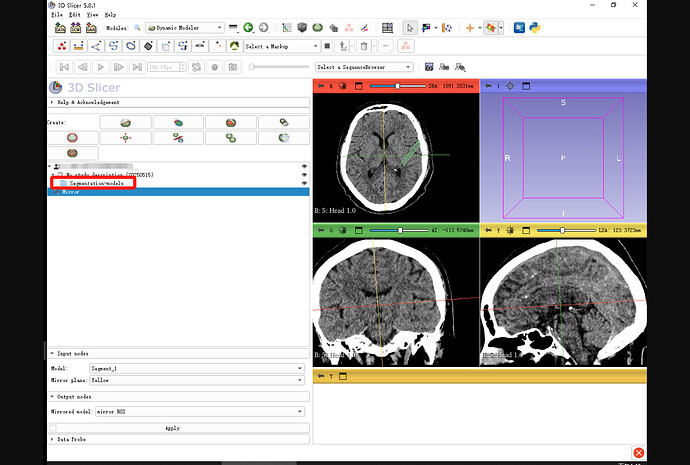Open the Edit menu
The image size is (690, 465).
pos(74,15)
